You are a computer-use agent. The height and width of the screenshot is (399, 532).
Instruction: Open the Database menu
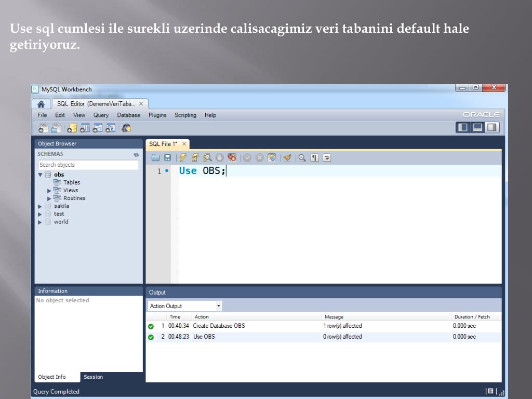point(129,115)
